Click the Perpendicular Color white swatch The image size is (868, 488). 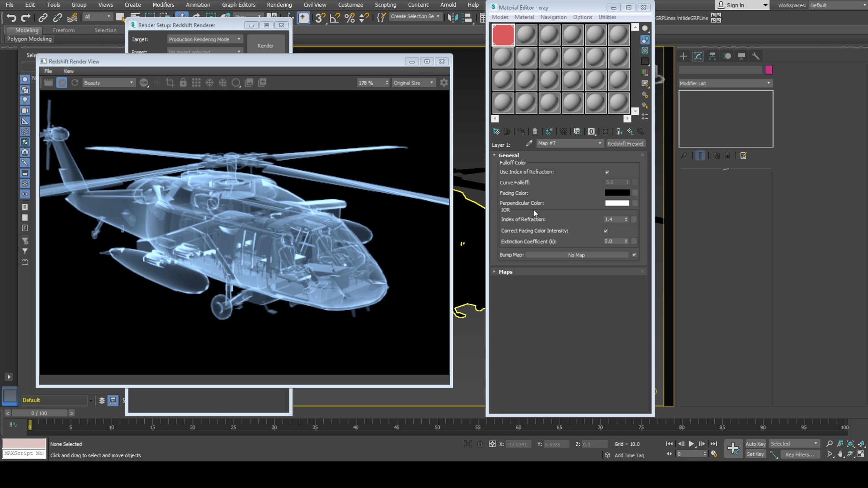point(617,203)
